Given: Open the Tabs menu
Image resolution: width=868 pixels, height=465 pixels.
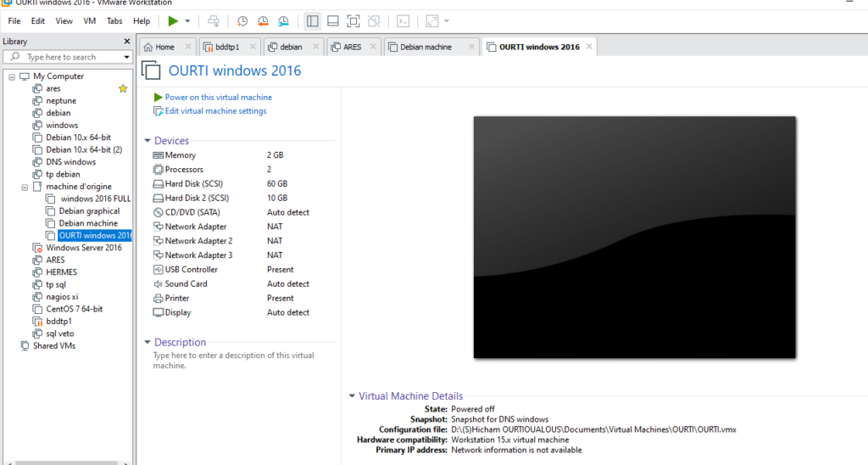Looking at the screenshot, I should coord(114,21).
